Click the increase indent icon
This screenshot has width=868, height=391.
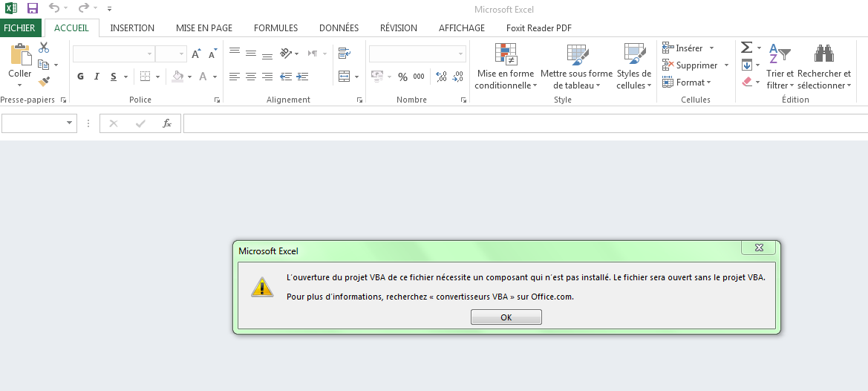pos(302,77)
